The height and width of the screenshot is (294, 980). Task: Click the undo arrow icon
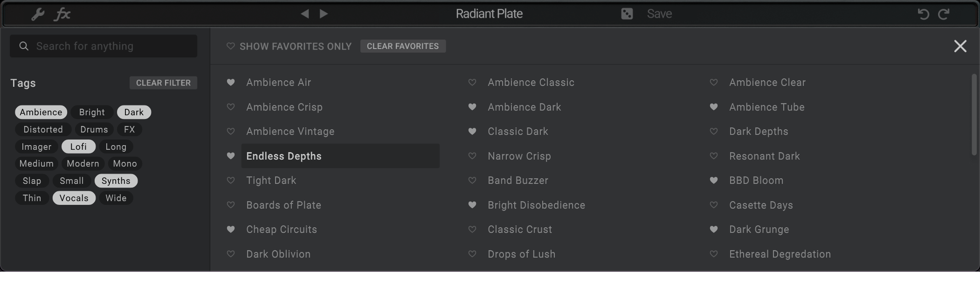[923, 14]
